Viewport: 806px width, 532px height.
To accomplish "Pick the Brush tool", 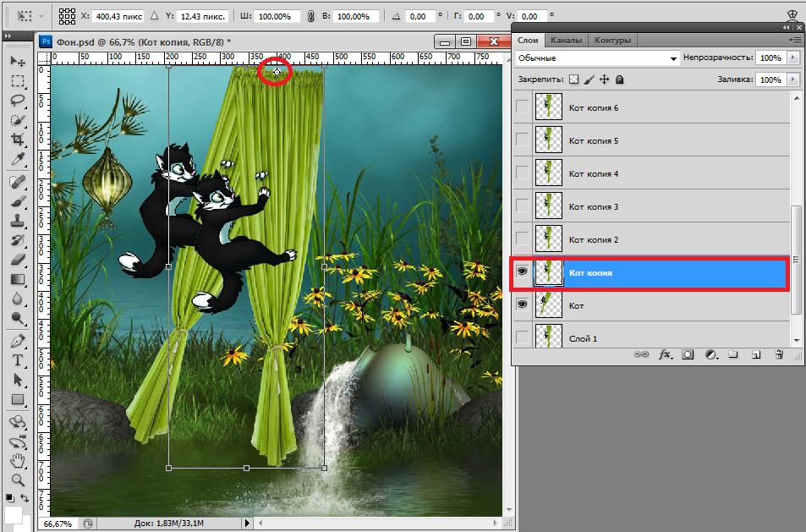I will [x=18, y=201].
